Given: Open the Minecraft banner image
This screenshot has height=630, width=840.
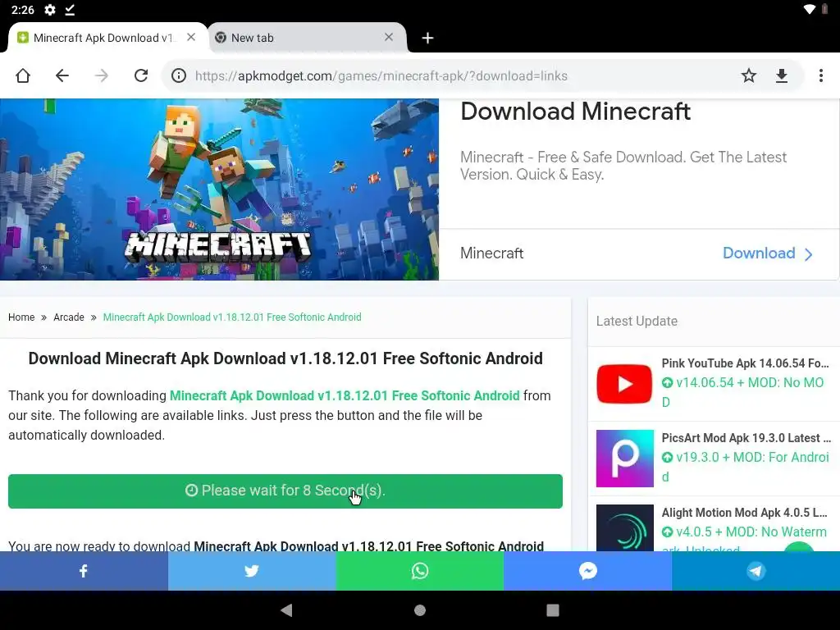Looking at the screenshot, I should click(219, 189).
